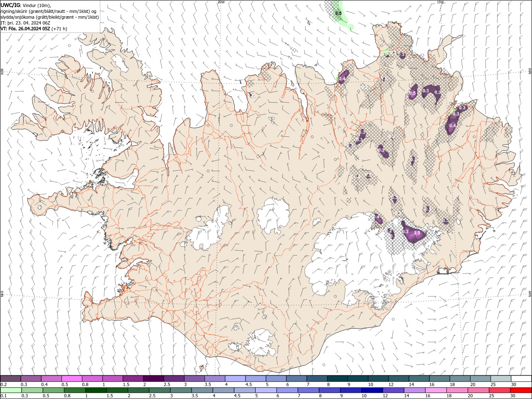
Task: Click the violet 12 swatch in green legend
Action: click(x=393, y=390)
